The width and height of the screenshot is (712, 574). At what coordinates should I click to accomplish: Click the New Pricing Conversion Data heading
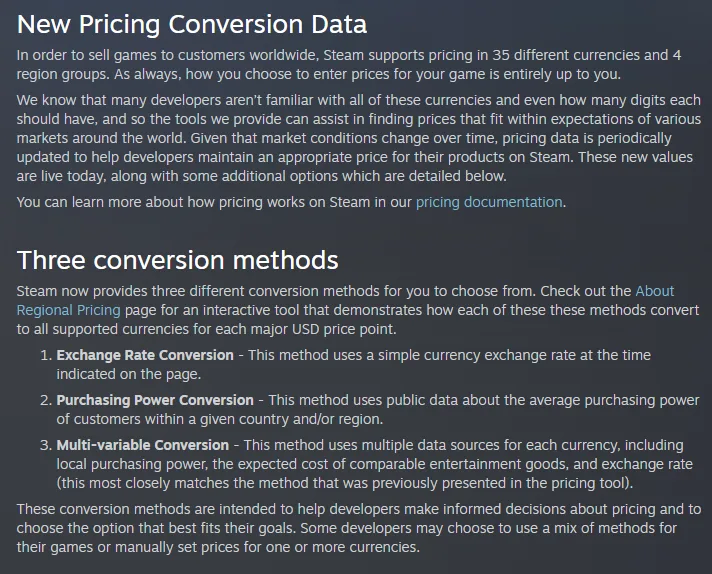pos(192,23)
